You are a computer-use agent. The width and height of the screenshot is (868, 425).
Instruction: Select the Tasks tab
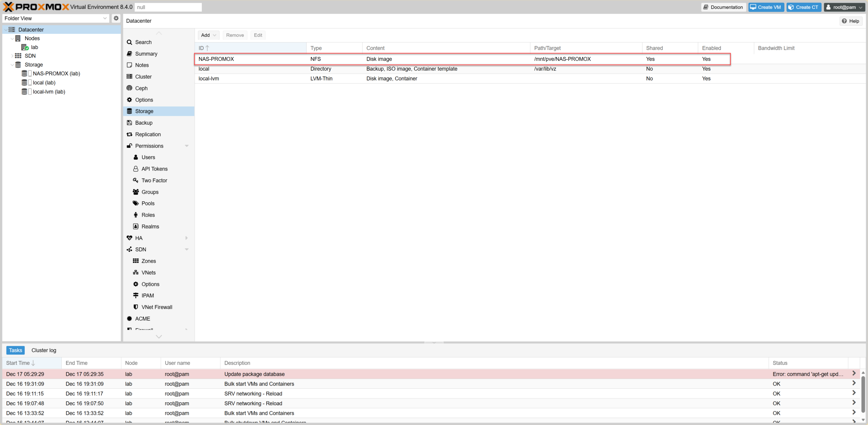[15, 350]
